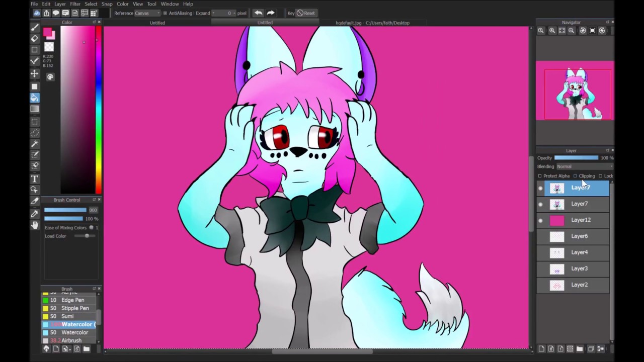Image resolution: width=644 pixels, height=362 pixels.
Task: Open the Layer menu
Action: [60, 4]
